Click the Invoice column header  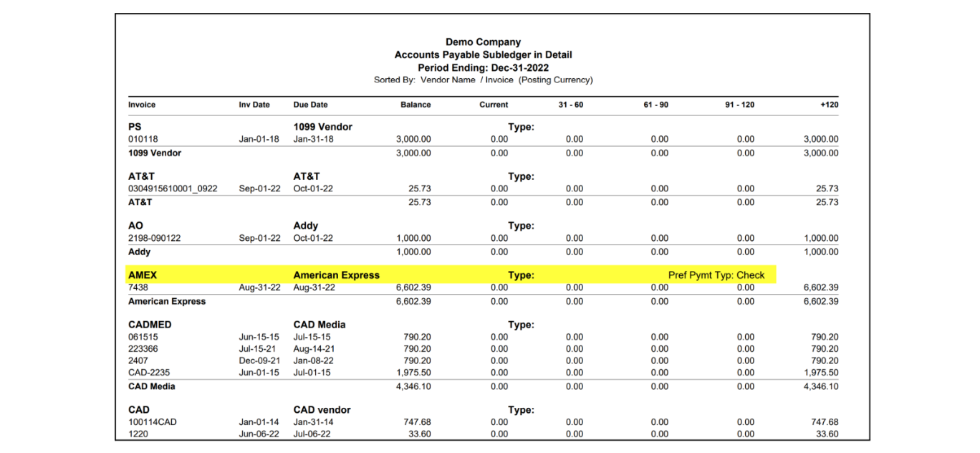pos(142,105)
